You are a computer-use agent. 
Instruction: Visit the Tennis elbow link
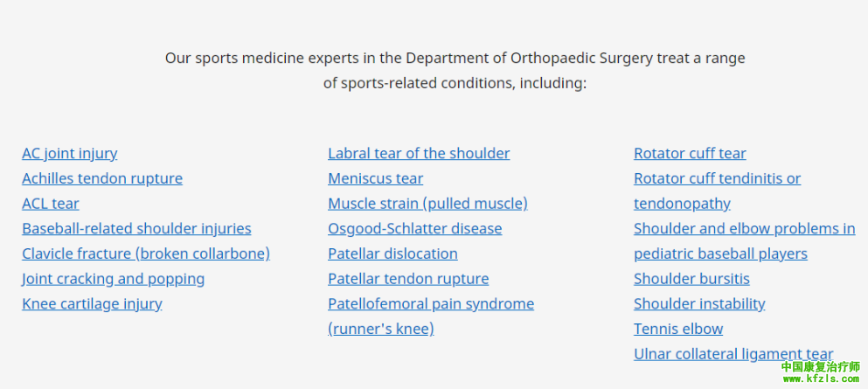coord(678,329)
